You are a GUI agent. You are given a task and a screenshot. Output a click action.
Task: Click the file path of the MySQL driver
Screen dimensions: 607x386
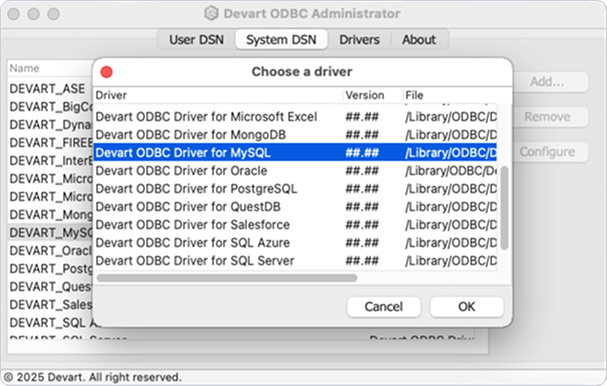pos(451,153)
